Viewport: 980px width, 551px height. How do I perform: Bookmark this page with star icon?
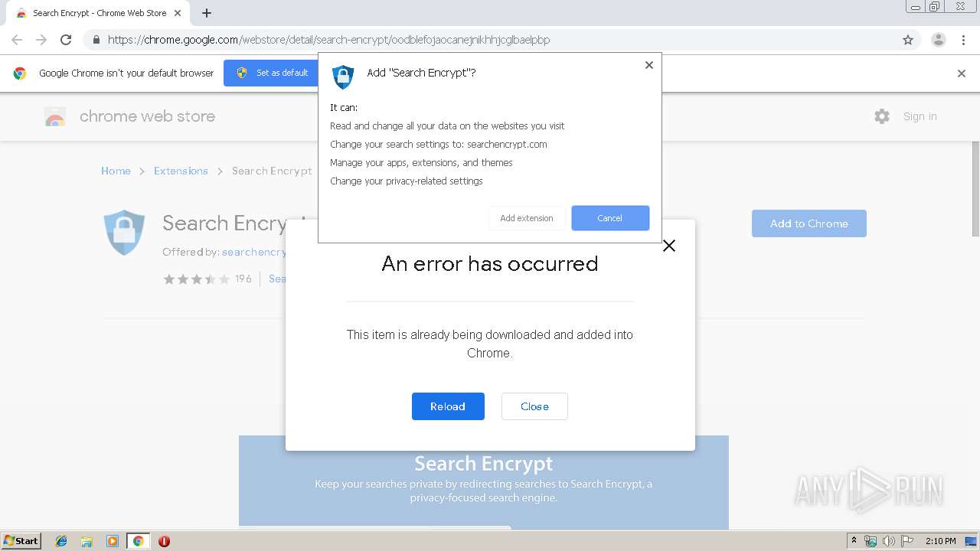908,40
